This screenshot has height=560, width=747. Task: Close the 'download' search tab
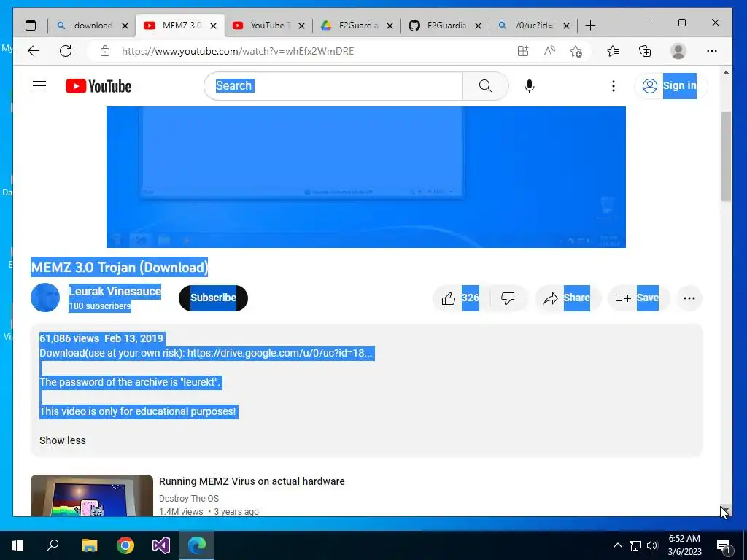[x=125, y=26]
